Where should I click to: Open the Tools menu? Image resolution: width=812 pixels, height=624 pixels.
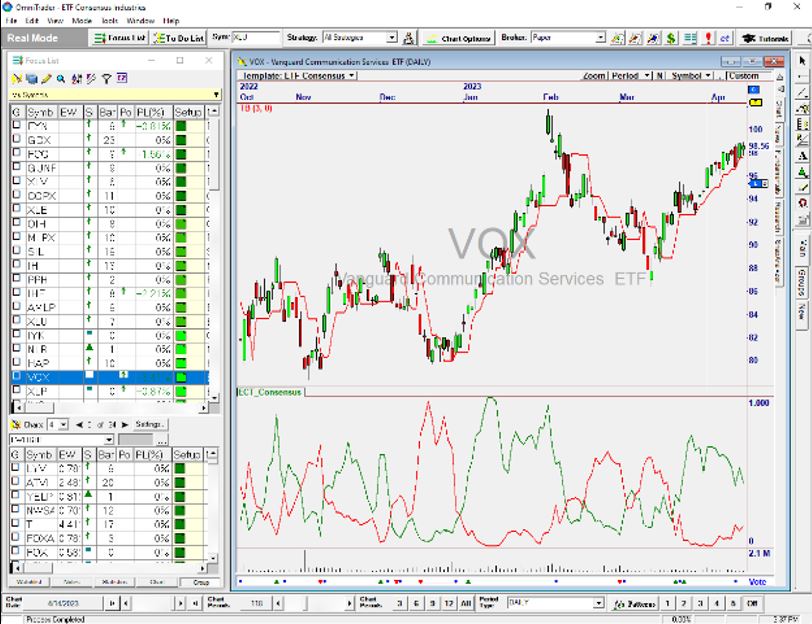pos(110,21)
